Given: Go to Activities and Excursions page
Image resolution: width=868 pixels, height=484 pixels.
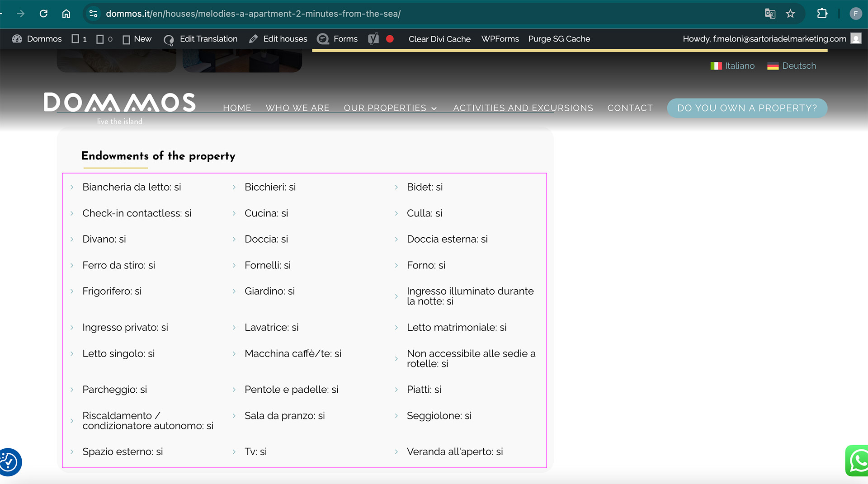Looking at the screenshot, I should coord(523,108).
